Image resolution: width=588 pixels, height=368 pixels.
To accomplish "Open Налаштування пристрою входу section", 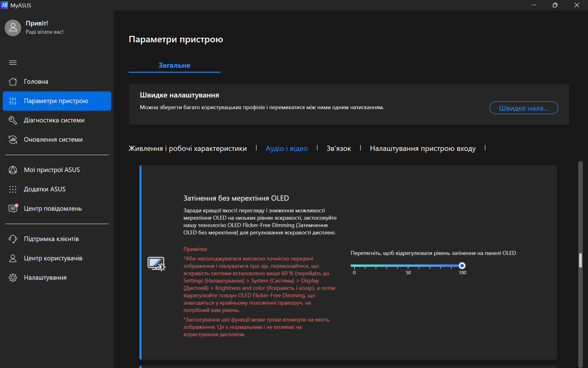I will pos(423,148).
